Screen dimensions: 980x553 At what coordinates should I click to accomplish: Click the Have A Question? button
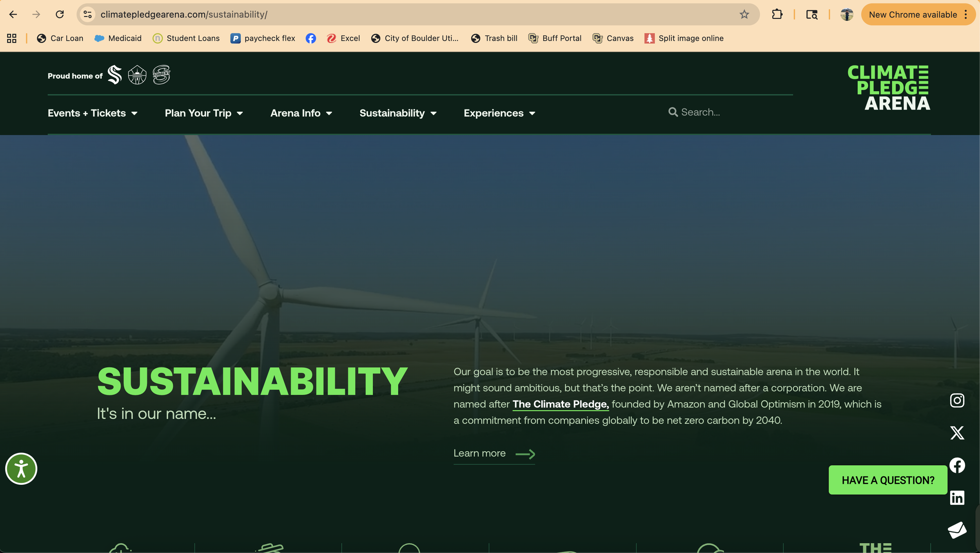pyautogui.click(x=888, y=480)
